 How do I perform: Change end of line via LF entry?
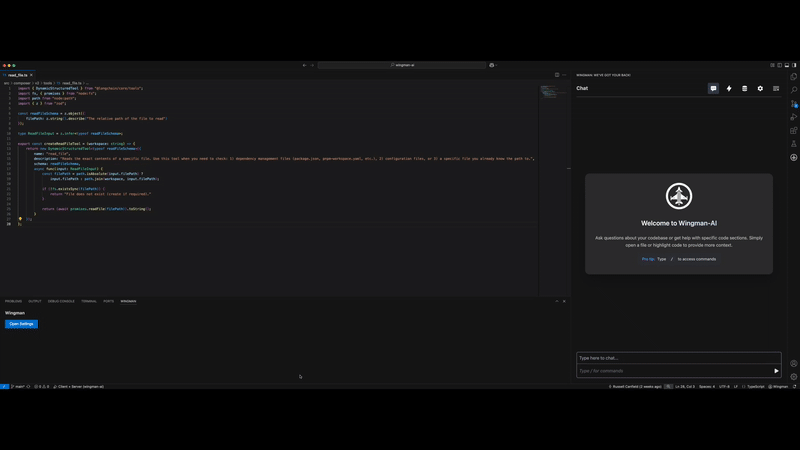click(736, 386)
